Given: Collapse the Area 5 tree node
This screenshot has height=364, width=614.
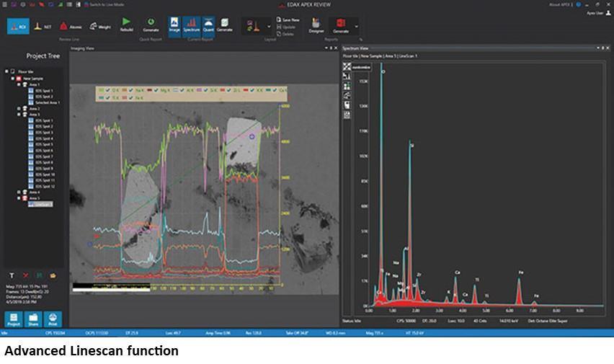Looking at the screenshot, I should (19, 198).
